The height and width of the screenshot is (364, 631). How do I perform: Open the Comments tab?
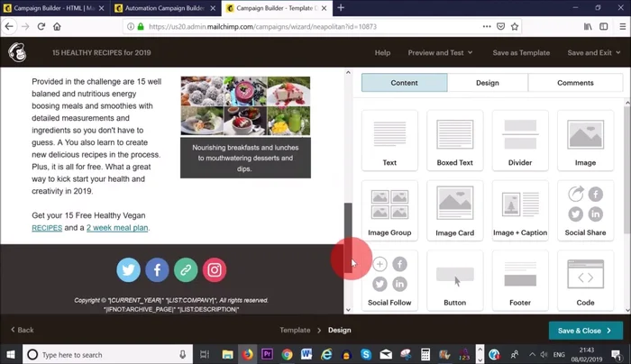point(575,83)
